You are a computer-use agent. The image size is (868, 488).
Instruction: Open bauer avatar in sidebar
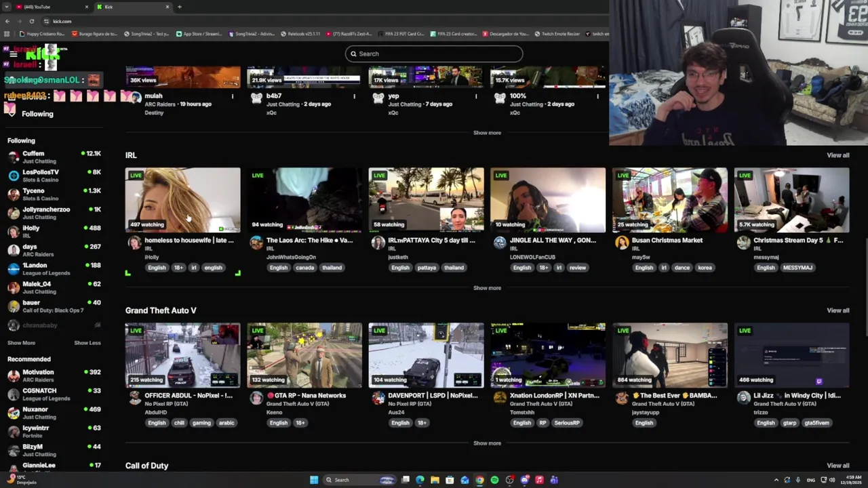coord(14,306)
